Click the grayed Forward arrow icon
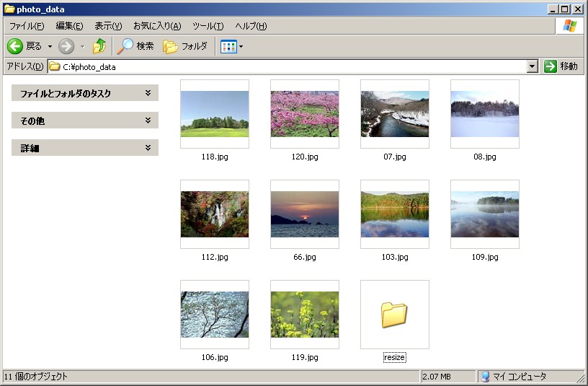 (x=66, y=47)
